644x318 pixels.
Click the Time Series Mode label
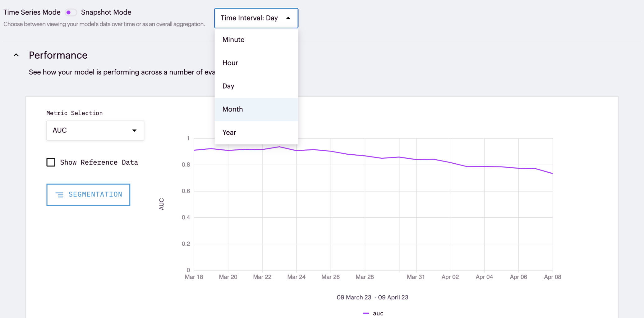tap(32, 12)
